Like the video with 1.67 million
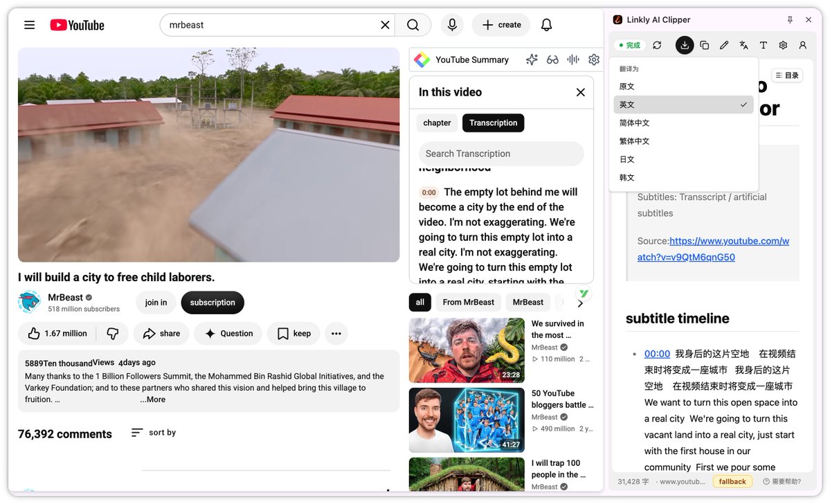The width and height of the screenshot is (830, 504). (57, 334)
